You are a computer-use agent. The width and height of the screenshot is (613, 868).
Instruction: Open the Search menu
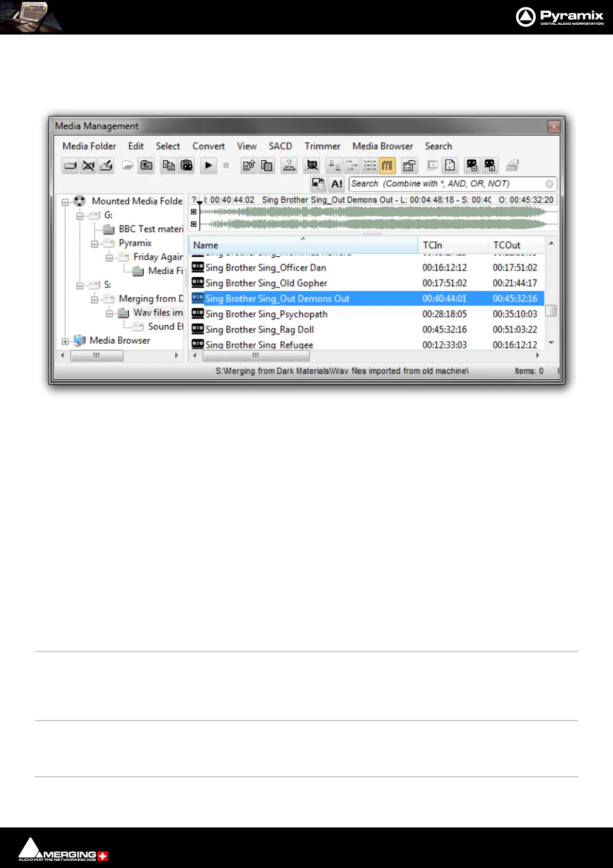(x=438, y=146)
